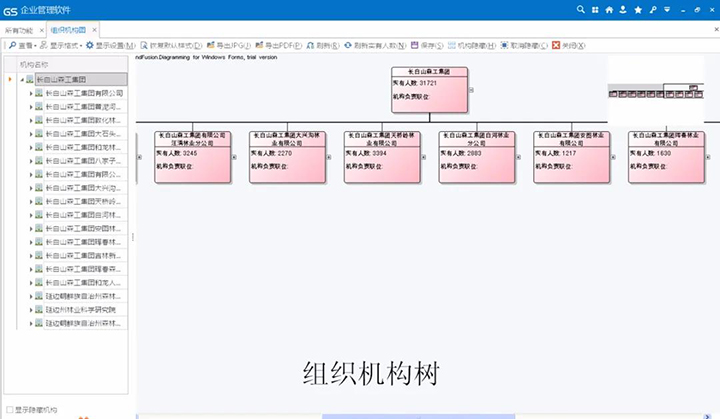720x419 pixels.
Task: Click the search magnifier icon in title bar
Action: point(581,9)
